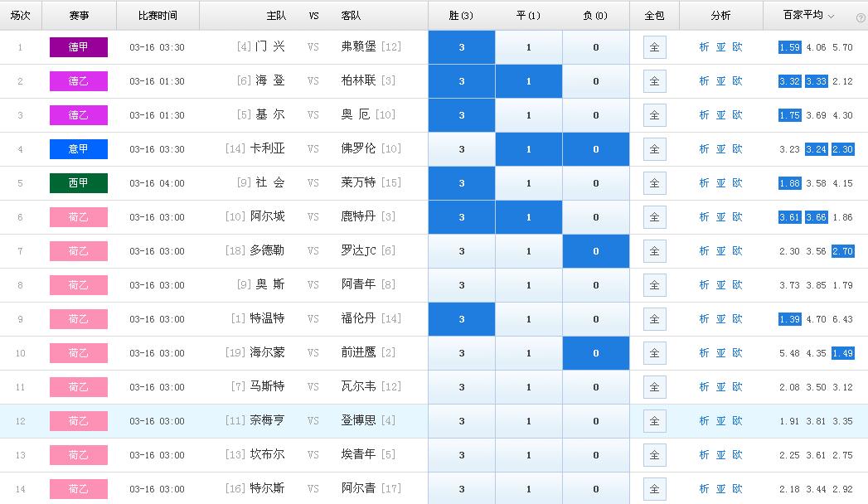Toggle draw (1) for 门兴 vs 弗赖堡
The image size is (868, 504).
[529, 47]
